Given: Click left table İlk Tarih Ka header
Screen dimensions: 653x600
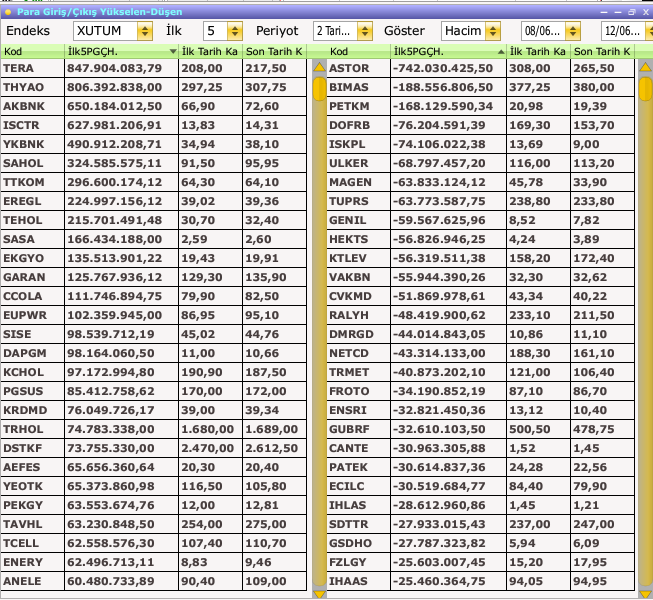Looking at the screenshot, I should (x=210, y=52).
